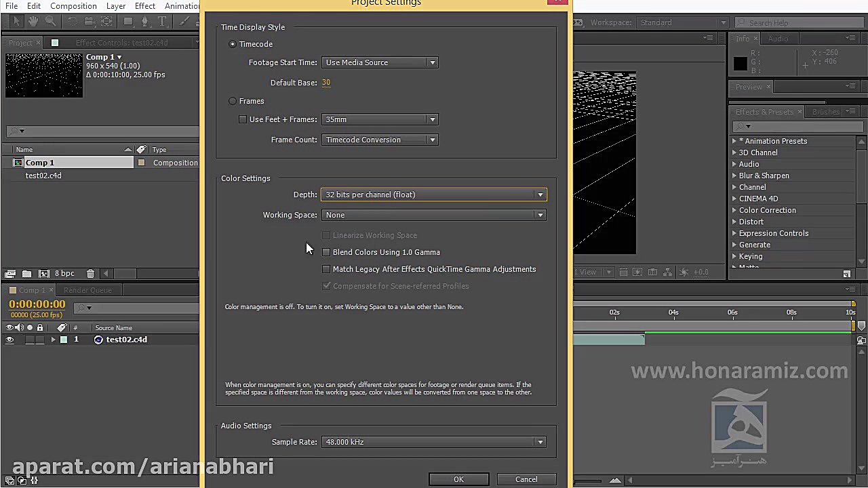Click the 8 bpc color depth button

coord(64,274)
